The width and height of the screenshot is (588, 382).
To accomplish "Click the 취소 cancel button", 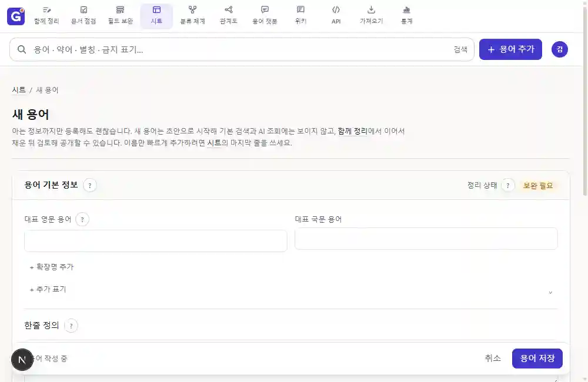I will pos(493,358).
